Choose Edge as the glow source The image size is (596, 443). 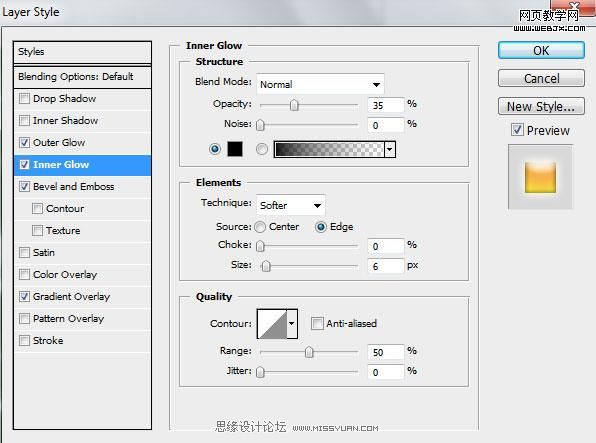coord(321,227)
